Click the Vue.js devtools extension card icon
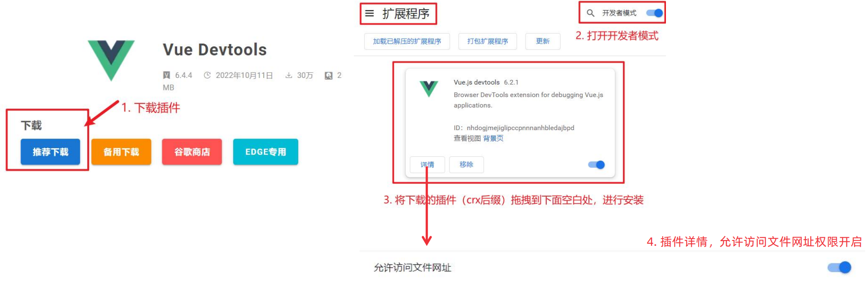The width and height of the screenshot is (868, 285). click(x=429, y=88)
